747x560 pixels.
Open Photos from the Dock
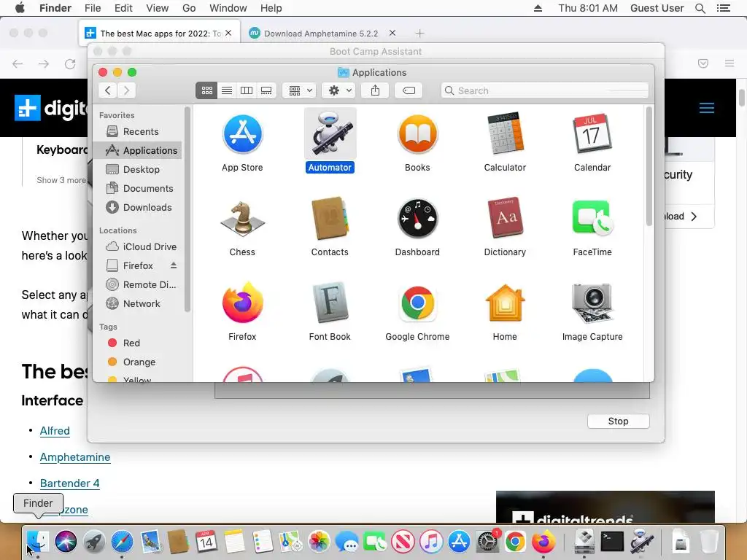(319, 542)
